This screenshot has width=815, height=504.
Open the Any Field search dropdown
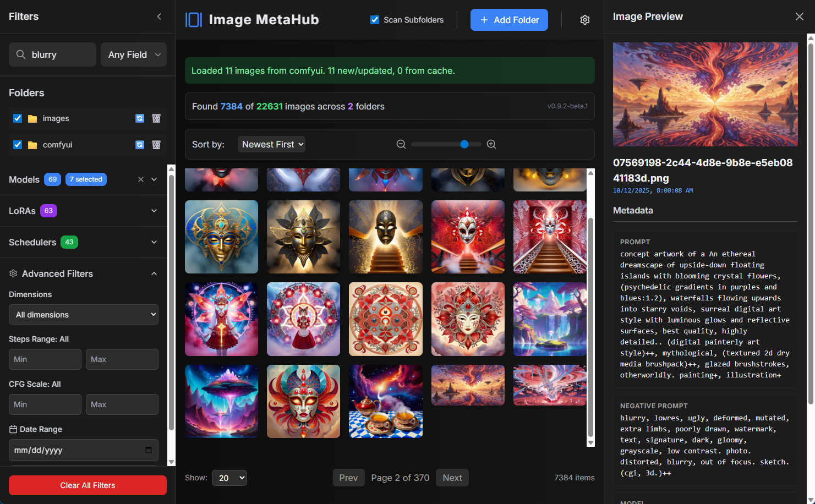[x=134, y=54]
